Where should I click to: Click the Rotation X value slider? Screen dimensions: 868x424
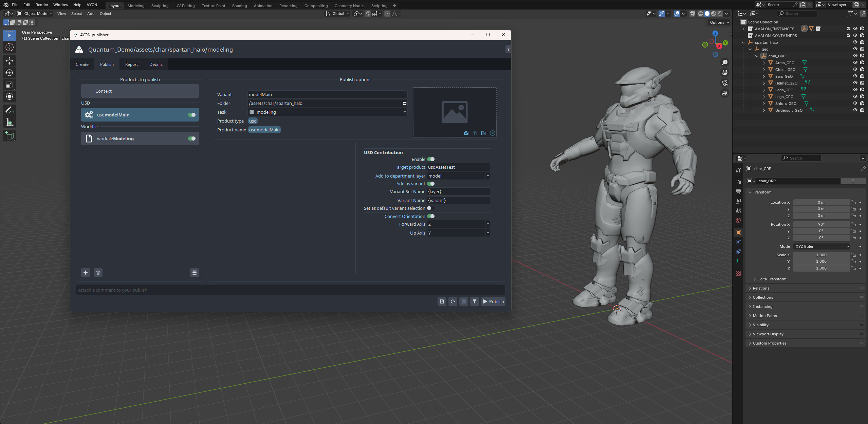click(821, 224)
